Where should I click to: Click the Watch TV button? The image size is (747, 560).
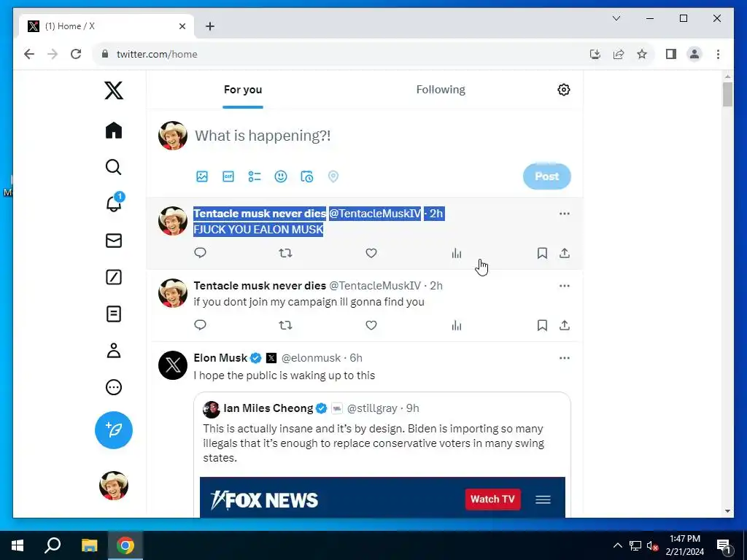pos(492,499)
